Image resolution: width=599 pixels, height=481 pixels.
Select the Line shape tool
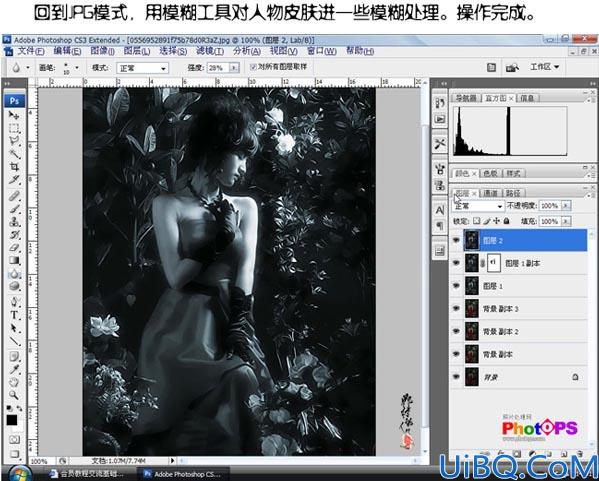pyautogui.click(x=14, y=341)
